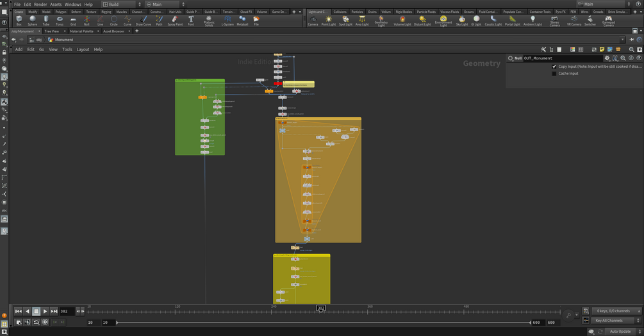Viewport: 644px width, 336px height.
Task: Add a Spot Light from the shelf
Action: click(346, 21)
